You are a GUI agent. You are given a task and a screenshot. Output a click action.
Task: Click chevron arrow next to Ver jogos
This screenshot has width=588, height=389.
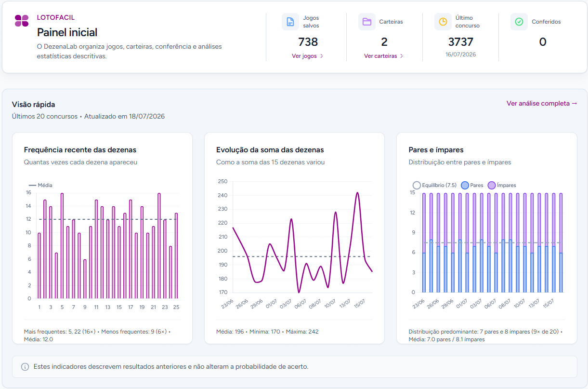coord(322,56)
